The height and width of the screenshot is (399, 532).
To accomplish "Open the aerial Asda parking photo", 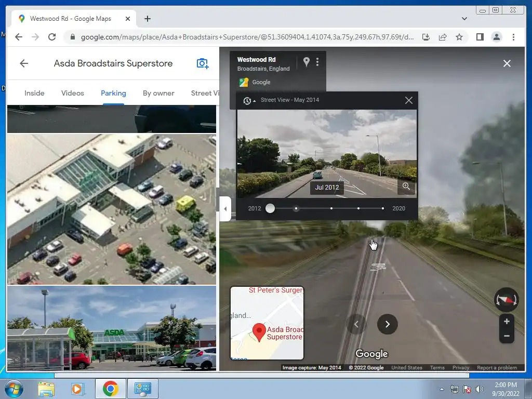I will [x=112, y=209].
